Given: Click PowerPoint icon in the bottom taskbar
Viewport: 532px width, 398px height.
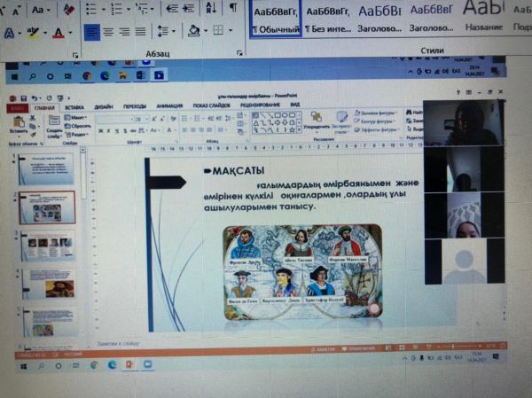Looking at the screenshot, I should pos(130,364).
